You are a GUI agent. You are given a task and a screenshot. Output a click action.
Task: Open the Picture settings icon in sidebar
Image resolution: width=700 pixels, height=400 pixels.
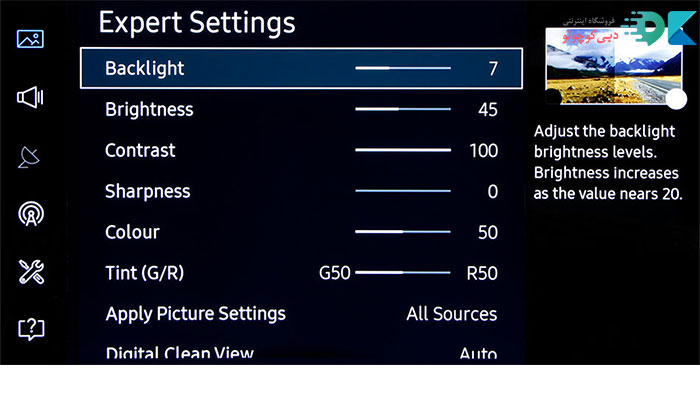pyautogui.click(x=31, y=40)
